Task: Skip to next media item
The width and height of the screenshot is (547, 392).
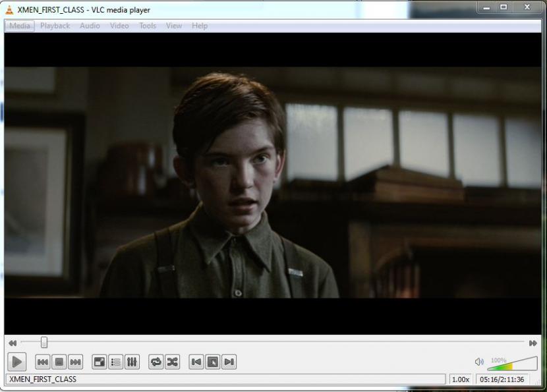Action: click(x=75, y=362)
